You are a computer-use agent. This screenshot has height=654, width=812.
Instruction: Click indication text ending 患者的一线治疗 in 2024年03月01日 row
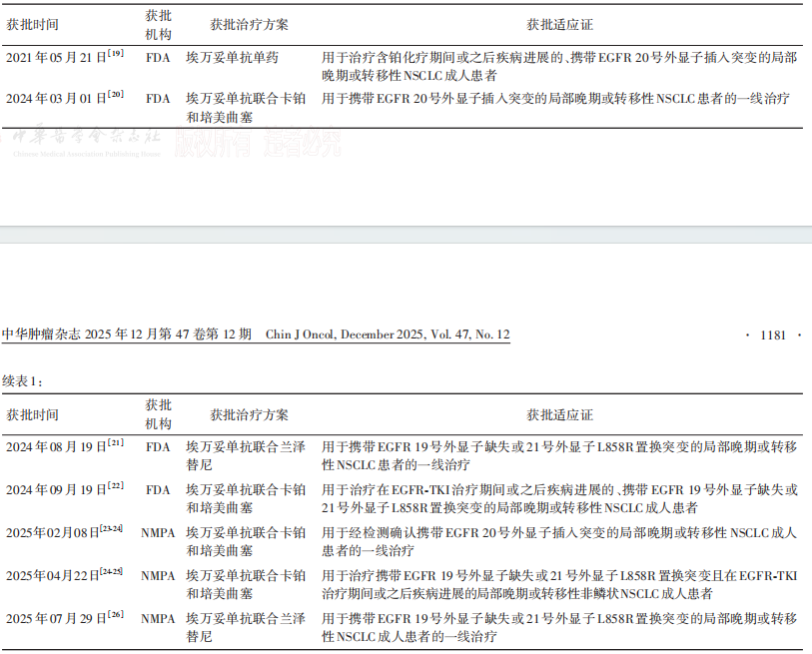tap(555, 99)
